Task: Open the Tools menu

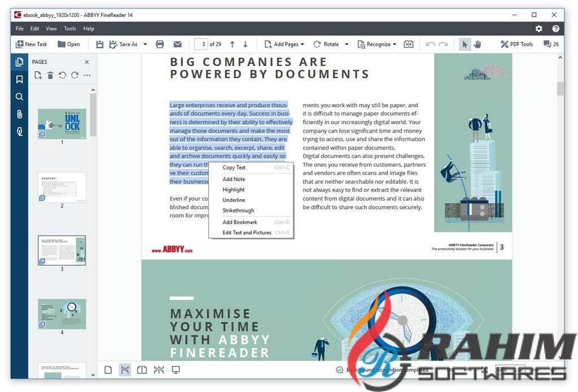Action: pos(70,29)
